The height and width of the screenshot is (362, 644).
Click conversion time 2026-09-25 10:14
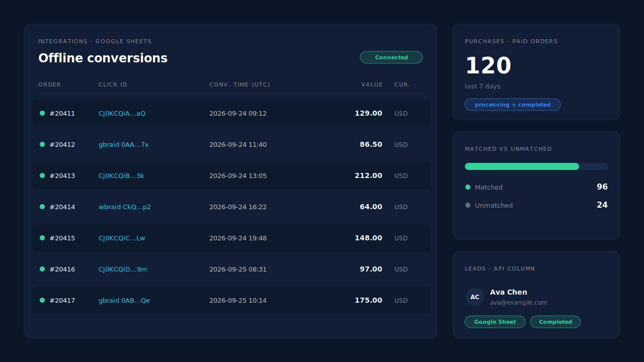point(238,301)
